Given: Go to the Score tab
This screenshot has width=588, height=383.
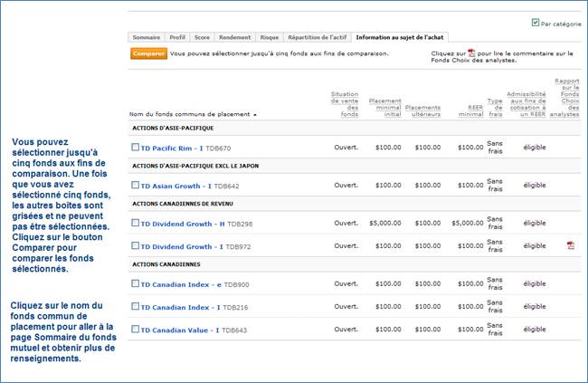Looking at the screenshot, I should click(203, 38).
